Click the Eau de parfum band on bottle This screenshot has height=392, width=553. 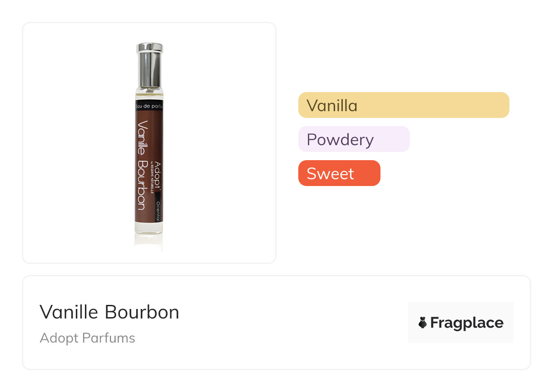click(x=149, y=106)
